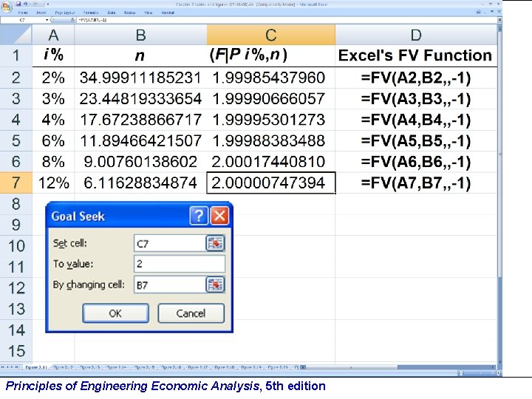Screen dimensions: 532x399
Task: Click the cell containing 1.99985437960
Action: 270,78
